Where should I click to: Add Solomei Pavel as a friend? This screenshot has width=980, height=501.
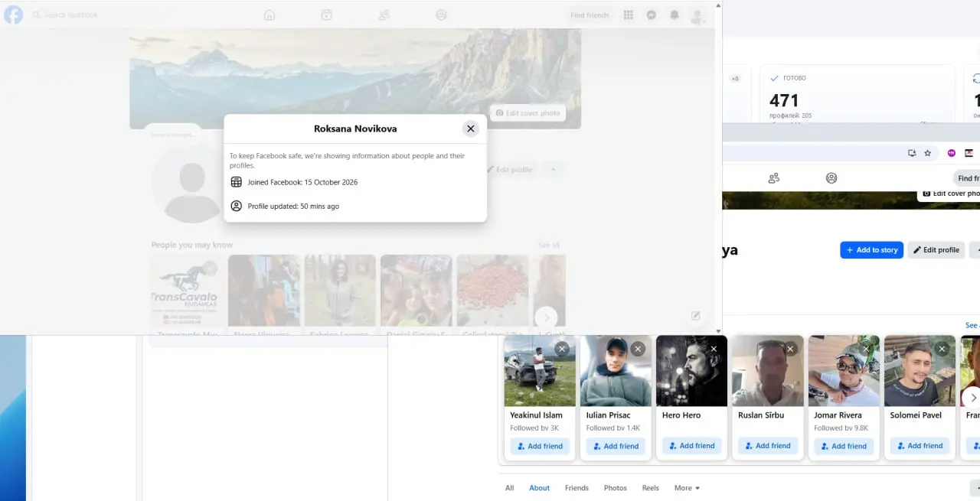tap(920, 446)
